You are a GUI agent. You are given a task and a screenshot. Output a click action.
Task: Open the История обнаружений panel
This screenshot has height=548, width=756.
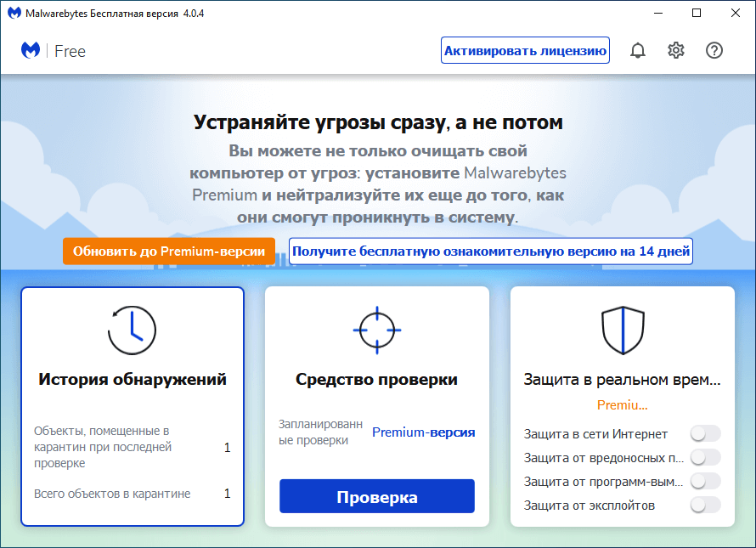pos(132,379)
